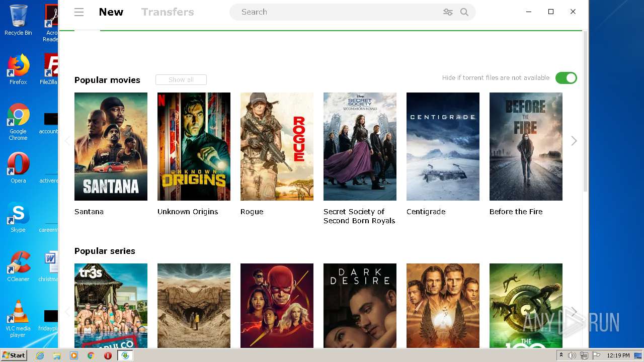Click the Santana title text
This screenshot has height=362, width=644.
(x=89, y=212)
